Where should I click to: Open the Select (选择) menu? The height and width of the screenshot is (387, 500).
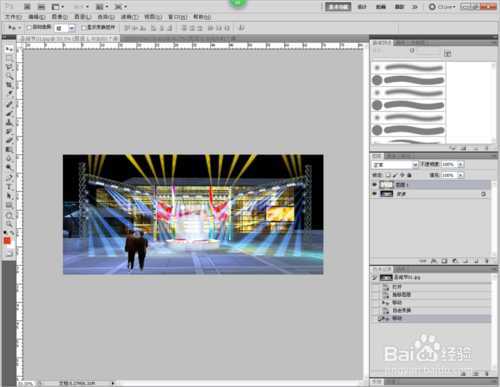(x=106, y=17)
